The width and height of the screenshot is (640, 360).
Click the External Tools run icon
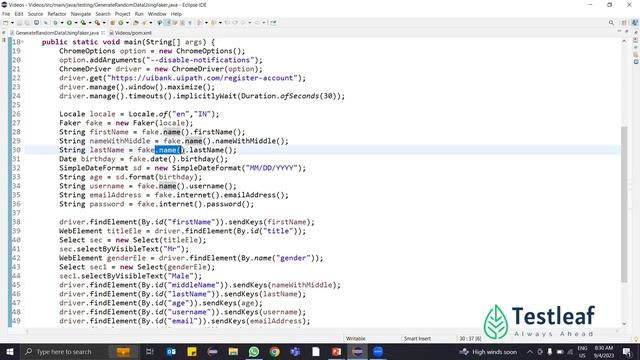click(x=97, y=23)
